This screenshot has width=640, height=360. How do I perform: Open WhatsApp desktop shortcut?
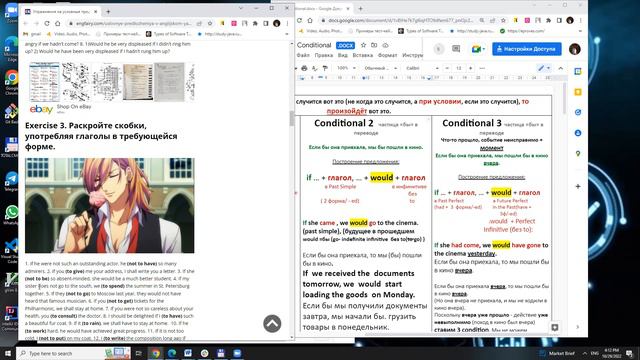tap(11, 215)
